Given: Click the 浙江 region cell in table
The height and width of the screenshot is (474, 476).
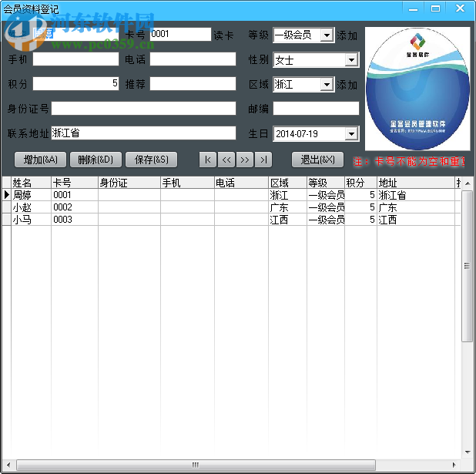Looking at the screenshot, I should pos(287,195).
